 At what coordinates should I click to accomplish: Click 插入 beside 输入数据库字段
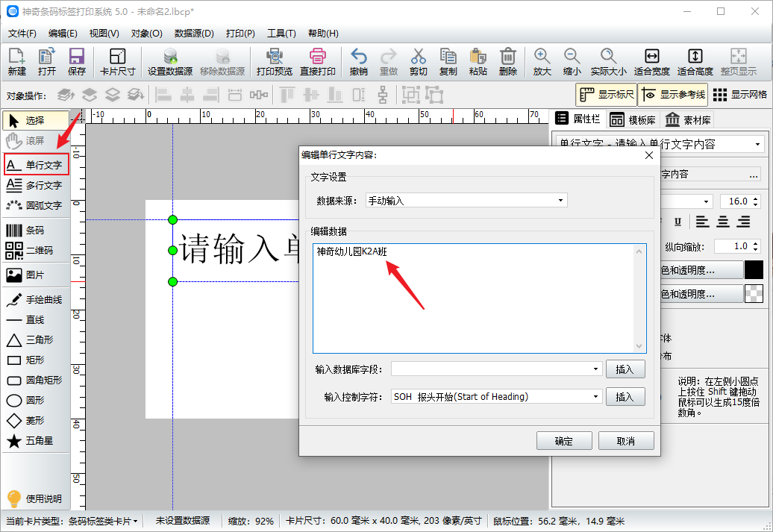tap(625, 369)
